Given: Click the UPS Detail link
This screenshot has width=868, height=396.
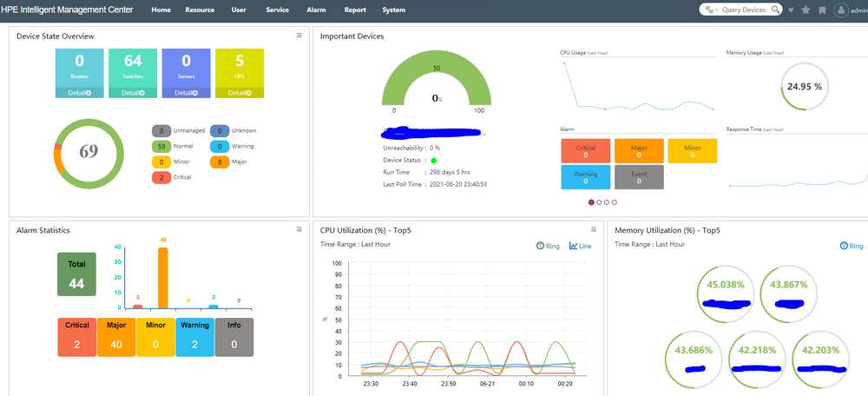Looking at the screenshot, I should (x=240, y=93).
